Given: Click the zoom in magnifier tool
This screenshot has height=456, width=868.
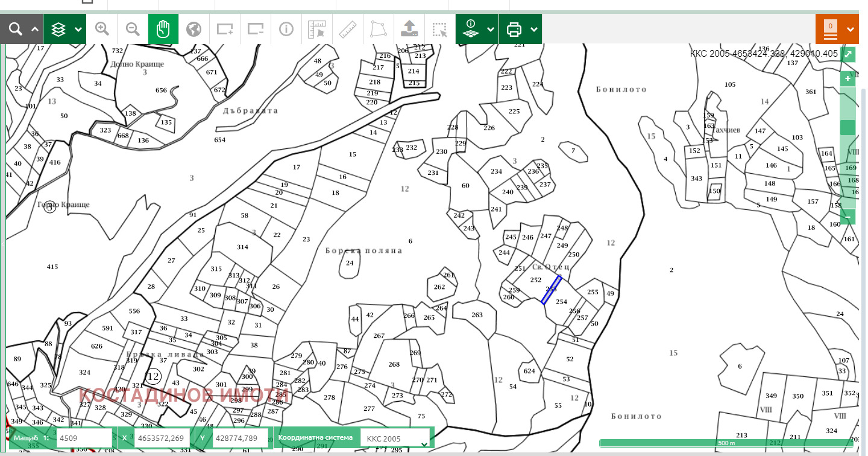Looking at the screenshot, I should point(102,29).
